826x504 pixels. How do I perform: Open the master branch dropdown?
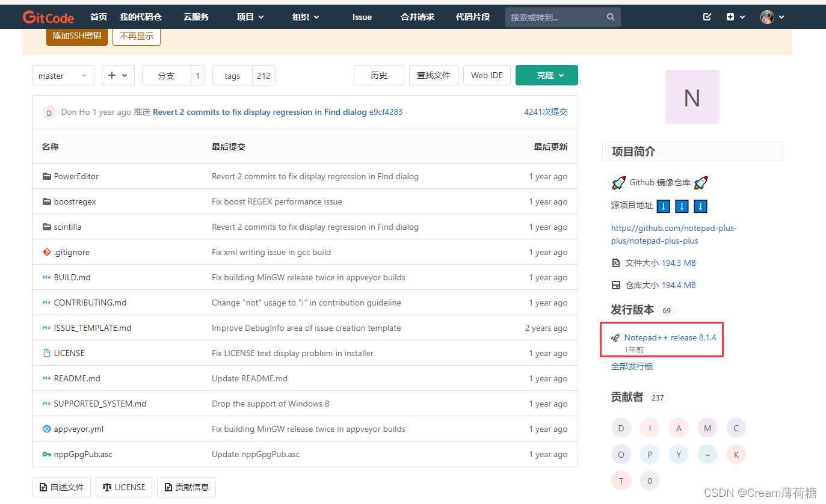63,76
